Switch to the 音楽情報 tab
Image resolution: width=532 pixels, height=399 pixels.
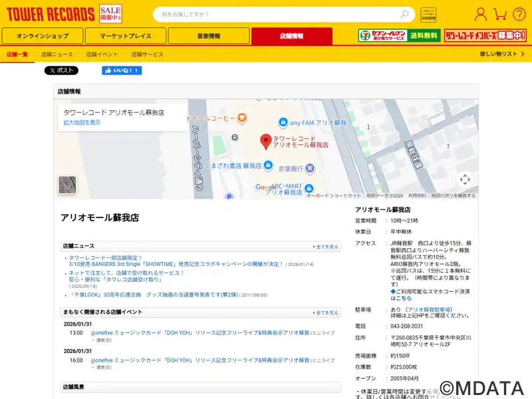point(208,36)
